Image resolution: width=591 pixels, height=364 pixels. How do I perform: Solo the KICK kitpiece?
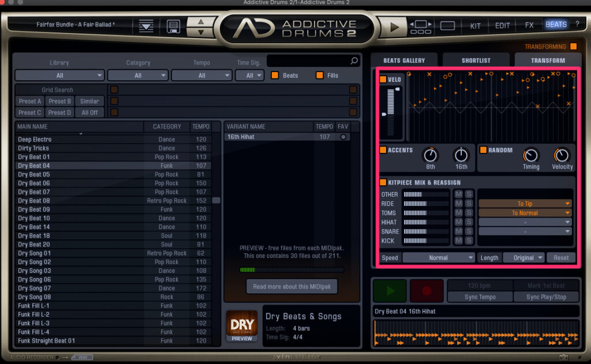469,241
